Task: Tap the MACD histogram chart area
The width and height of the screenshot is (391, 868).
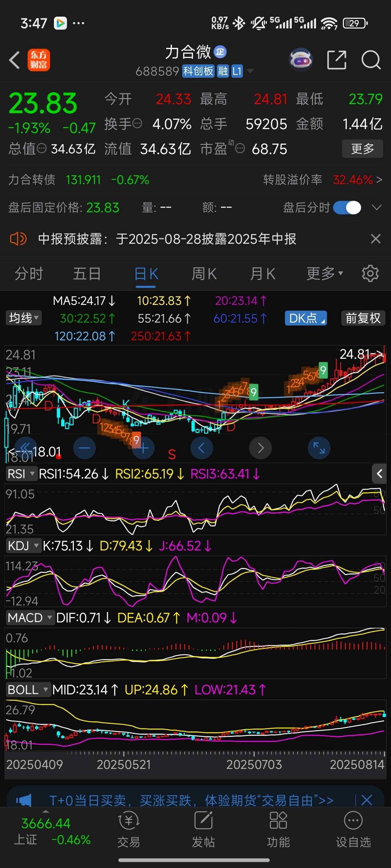Action: (195, 653)
